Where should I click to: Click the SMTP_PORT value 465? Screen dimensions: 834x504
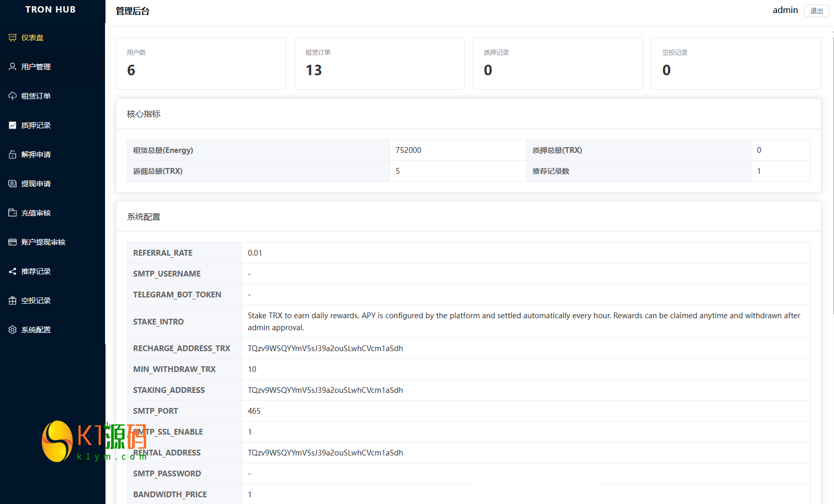(x=254, y=411)
